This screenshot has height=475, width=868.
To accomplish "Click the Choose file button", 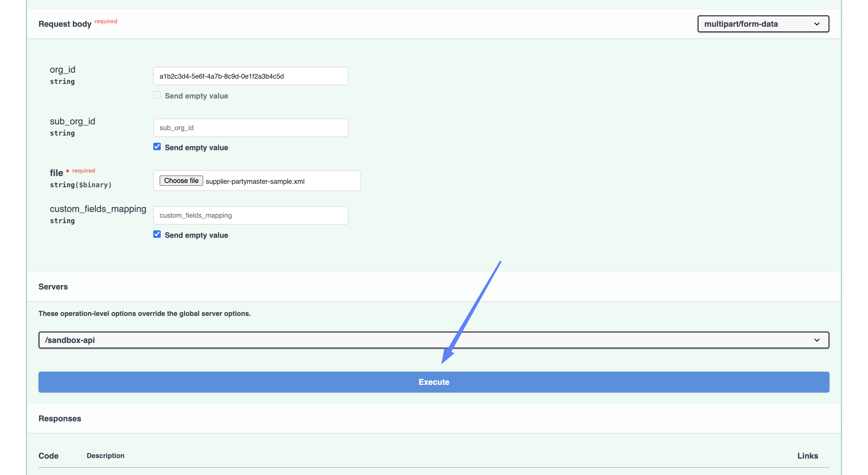I will pos(181,181).
